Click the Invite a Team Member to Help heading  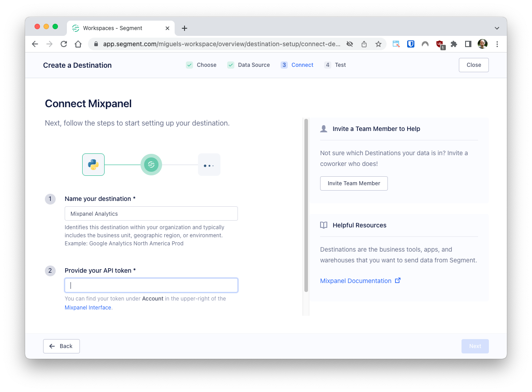click(376, 129)
